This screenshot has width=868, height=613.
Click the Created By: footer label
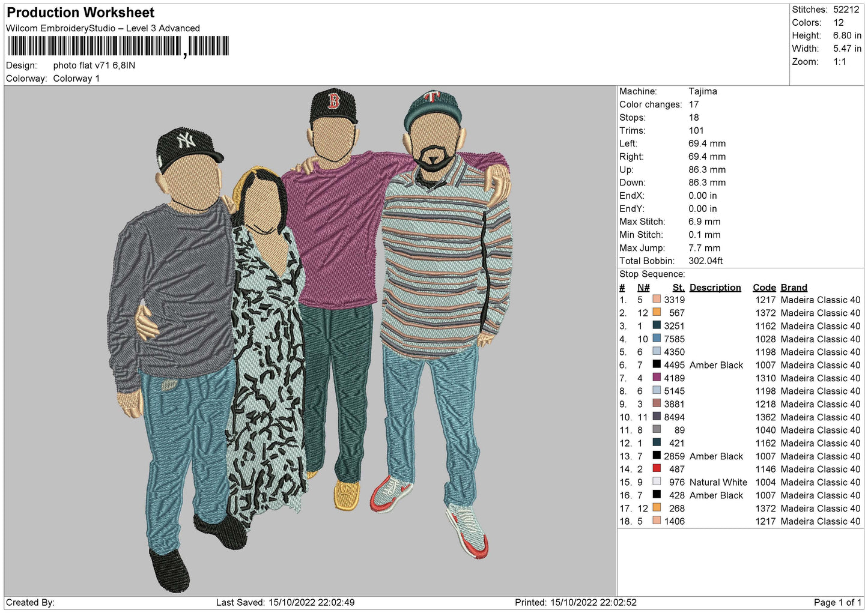(x=30, y=602)
